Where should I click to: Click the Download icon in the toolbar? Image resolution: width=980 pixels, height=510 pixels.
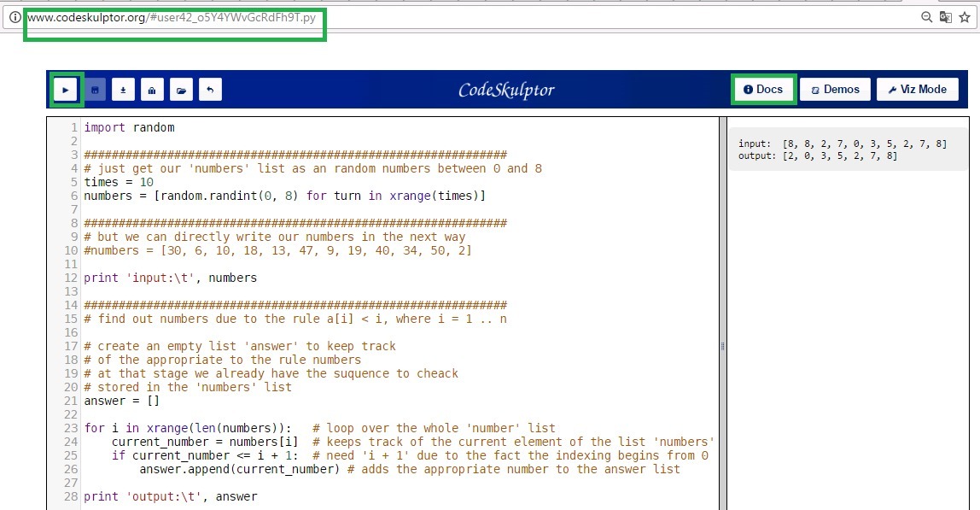tap(123, 90)
